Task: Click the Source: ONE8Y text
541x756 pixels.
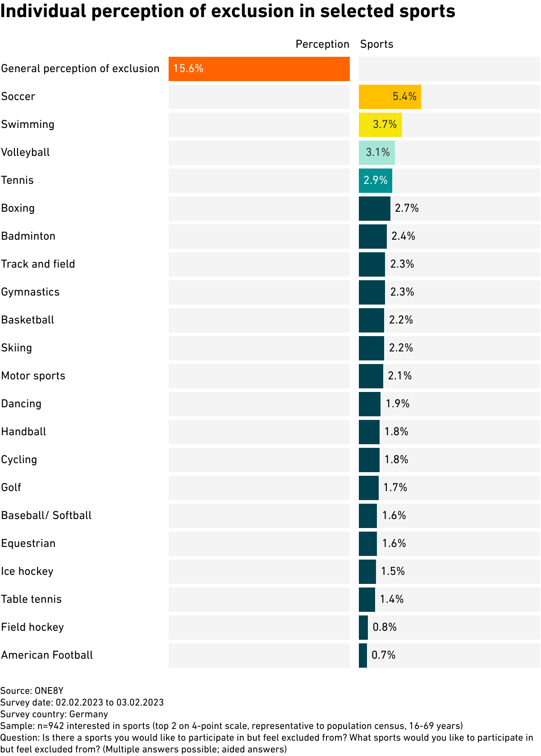Action: (x=32, y=691)
